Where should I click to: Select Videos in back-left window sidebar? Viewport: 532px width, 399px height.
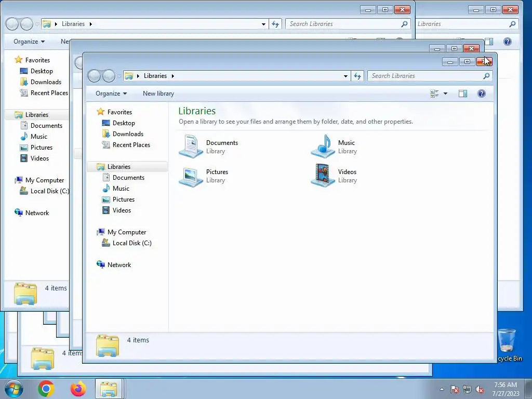[35, 158]
